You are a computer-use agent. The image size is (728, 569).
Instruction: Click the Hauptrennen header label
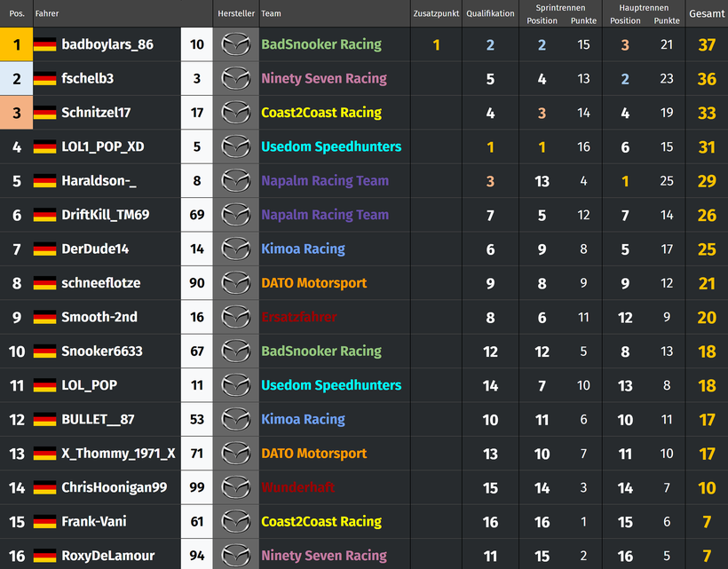pyautogui.click(x=644, y=8)
